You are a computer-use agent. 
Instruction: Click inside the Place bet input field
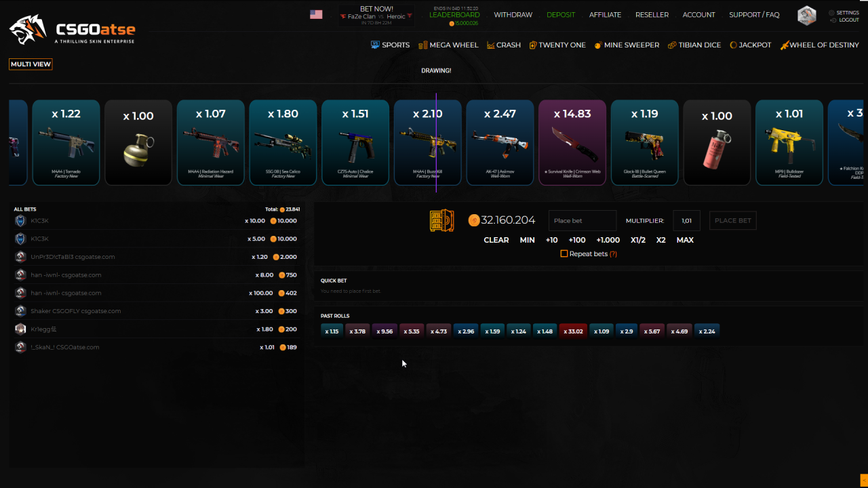pyautogui.click(x=582, y=220)
